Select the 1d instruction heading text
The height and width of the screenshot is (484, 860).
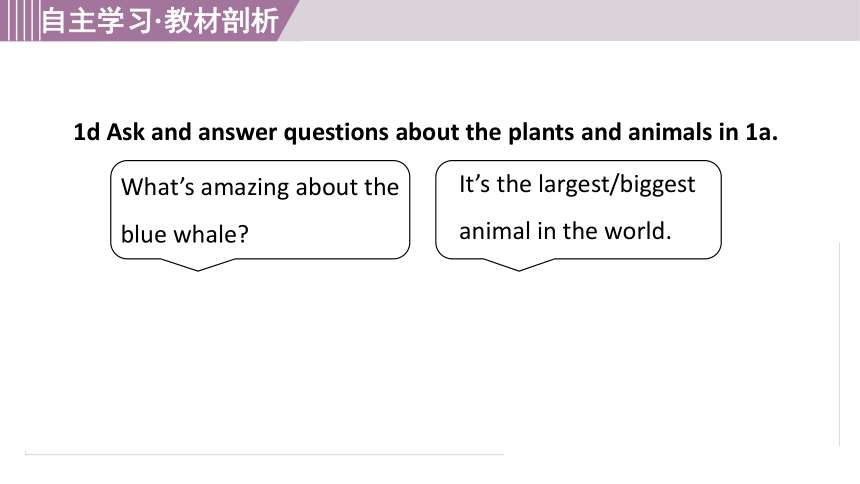click(x=426, y=132)
